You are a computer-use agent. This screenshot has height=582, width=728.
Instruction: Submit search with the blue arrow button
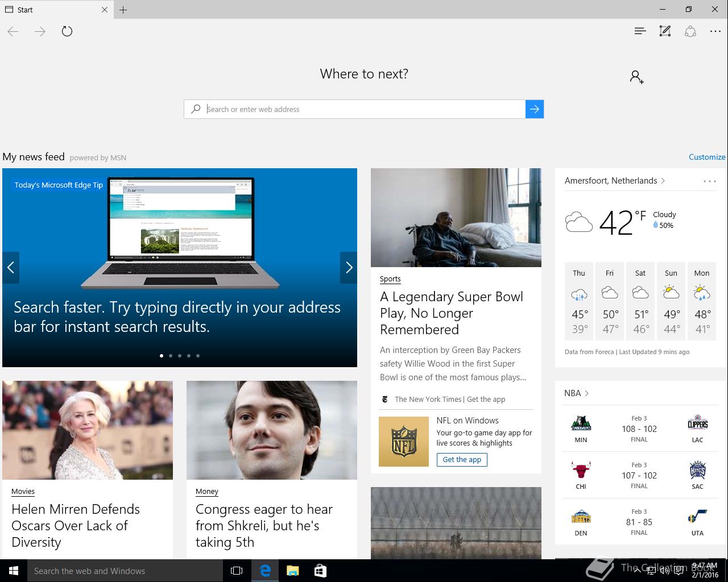(x=535, y=109)
